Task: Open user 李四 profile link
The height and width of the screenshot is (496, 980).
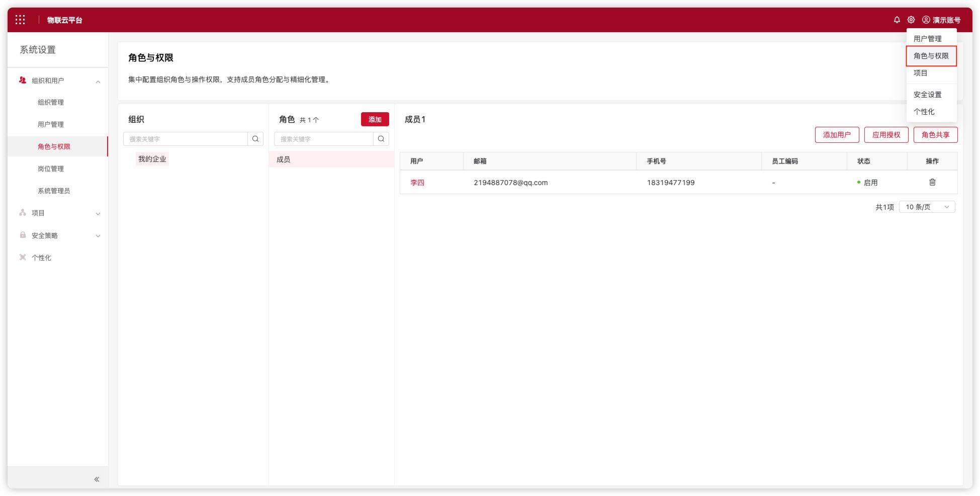Action: tap(417, 183)
